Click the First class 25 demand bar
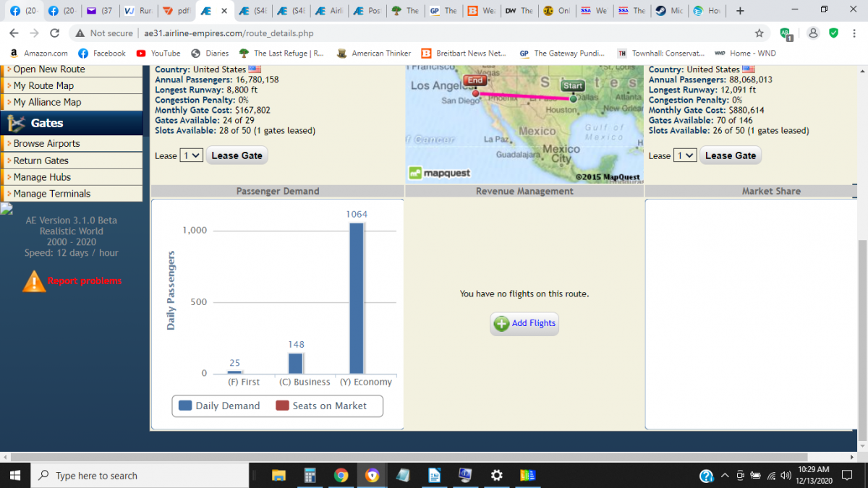This screenshot has width=868, height=488. coord(234,372)
